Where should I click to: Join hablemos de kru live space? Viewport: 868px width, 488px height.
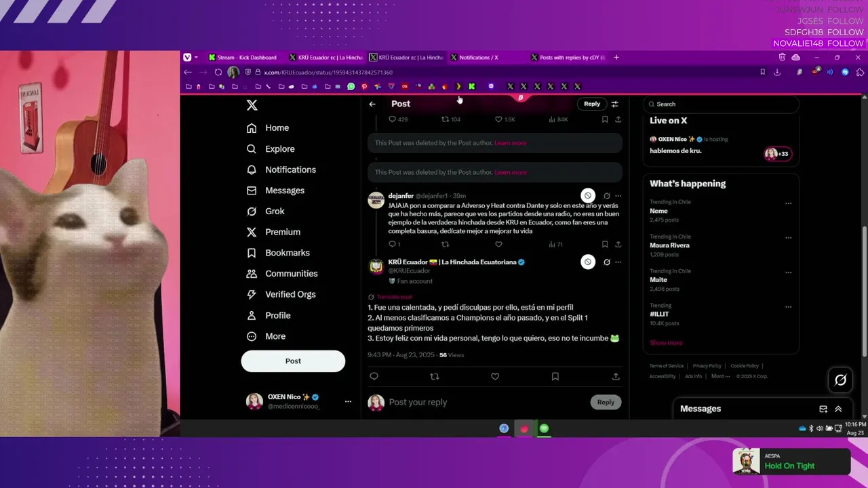(721, 145)
